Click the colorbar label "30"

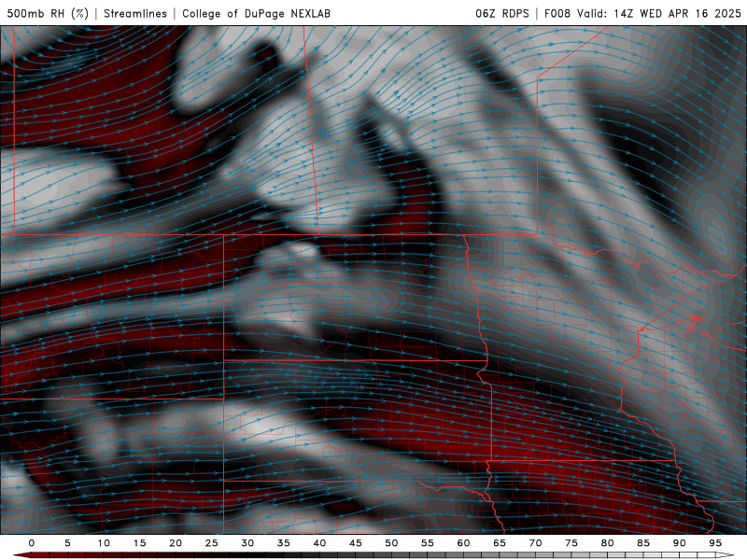tap(247, 543)
